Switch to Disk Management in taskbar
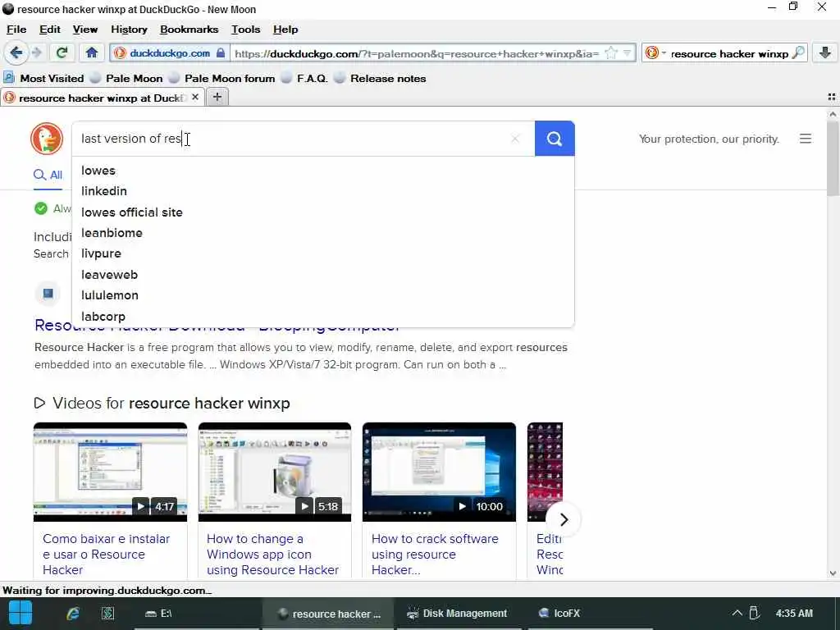840x630 pixels. pos(458,614)
